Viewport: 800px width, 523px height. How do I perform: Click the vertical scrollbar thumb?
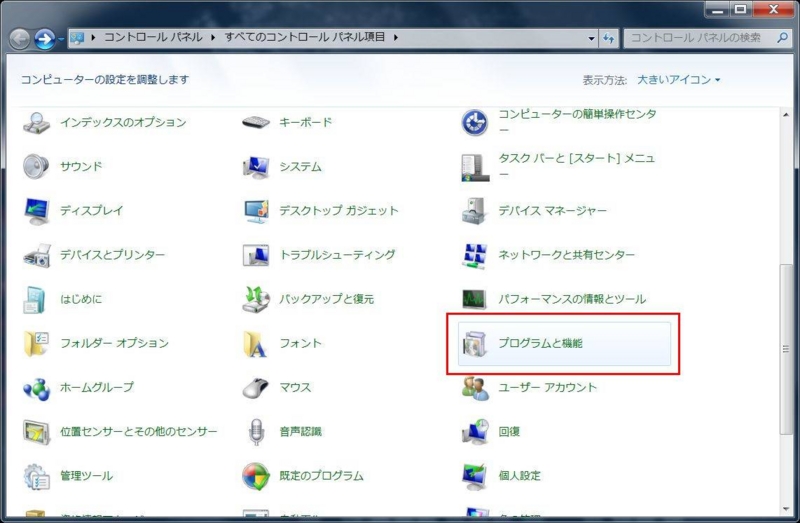(786, 350)
